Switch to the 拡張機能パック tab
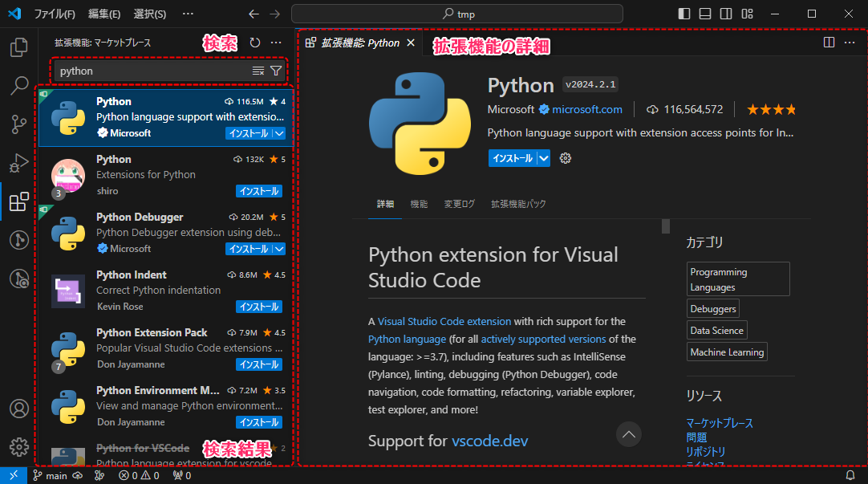868x484 pixels. point(518,204)
